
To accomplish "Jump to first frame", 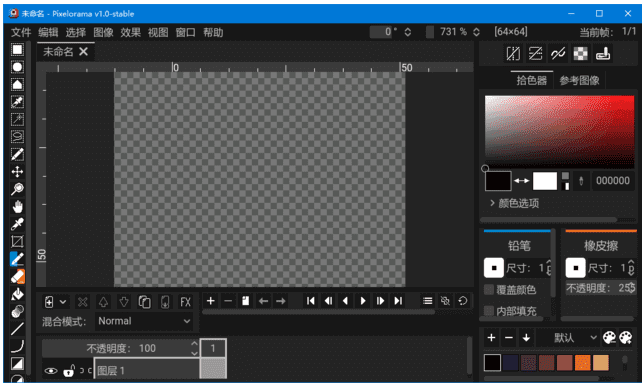I will [310, 301].
